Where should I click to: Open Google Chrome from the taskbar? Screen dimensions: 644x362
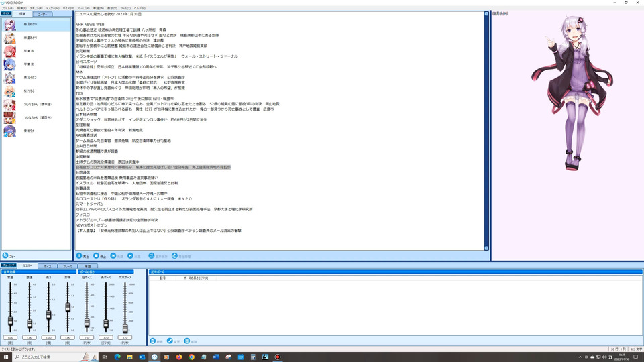point(191,357)
